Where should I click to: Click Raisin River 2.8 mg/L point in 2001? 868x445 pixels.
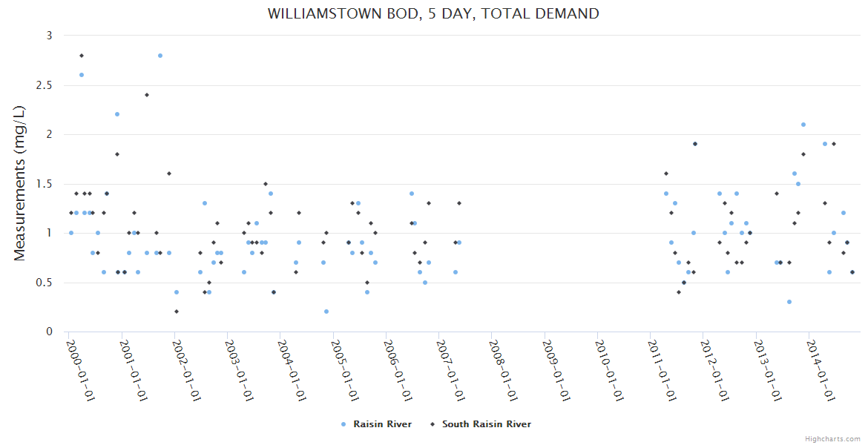coord(160,56)
